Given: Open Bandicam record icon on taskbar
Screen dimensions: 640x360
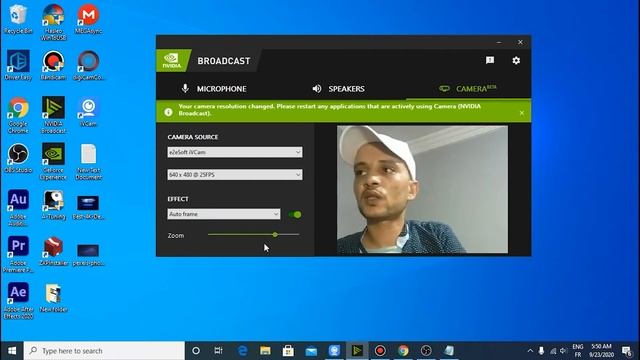Looking at the screenshot, I should (380, 351).
